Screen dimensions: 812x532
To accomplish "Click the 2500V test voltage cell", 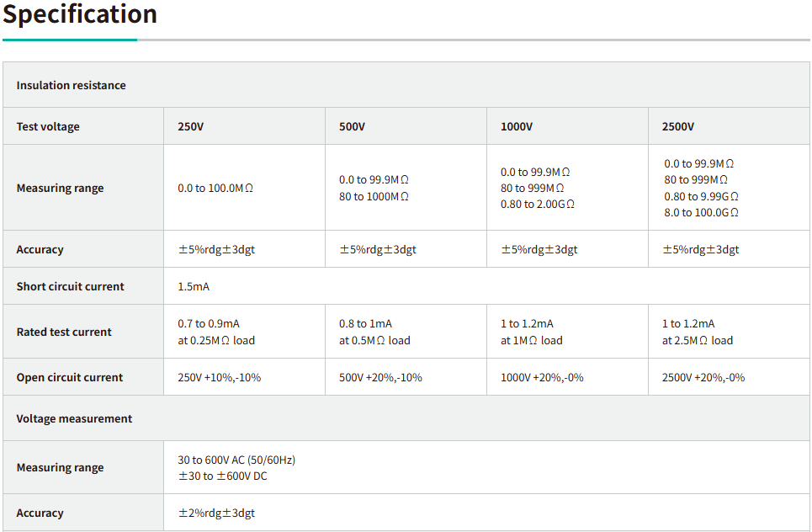I will 678,126.
